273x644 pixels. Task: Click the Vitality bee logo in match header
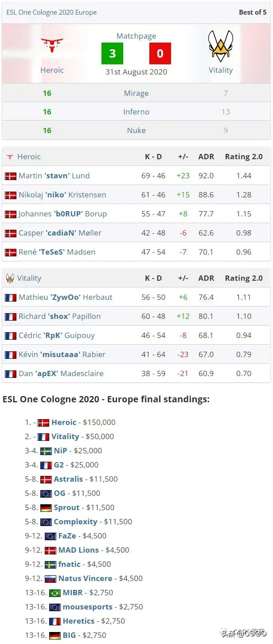coord(221,46)
